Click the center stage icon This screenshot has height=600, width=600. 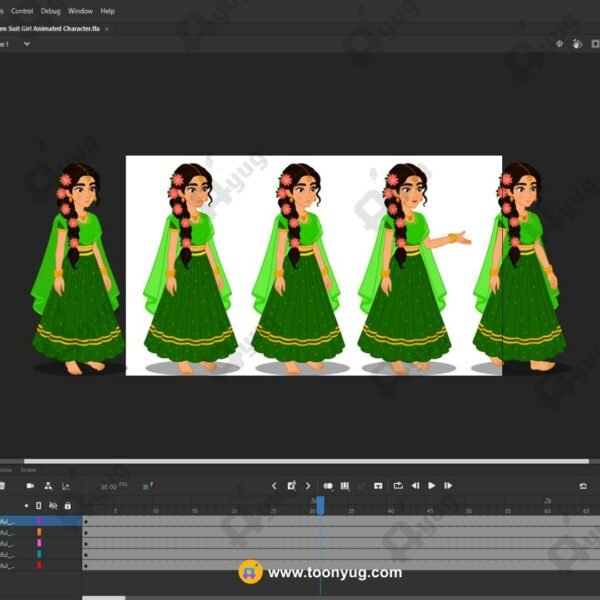tap(559, 44)
